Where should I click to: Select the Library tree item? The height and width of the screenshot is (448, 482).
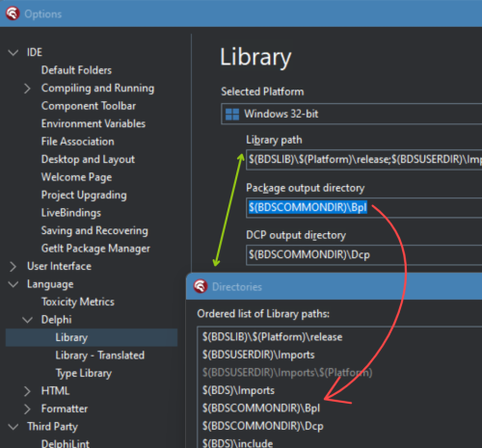(92, 337)
